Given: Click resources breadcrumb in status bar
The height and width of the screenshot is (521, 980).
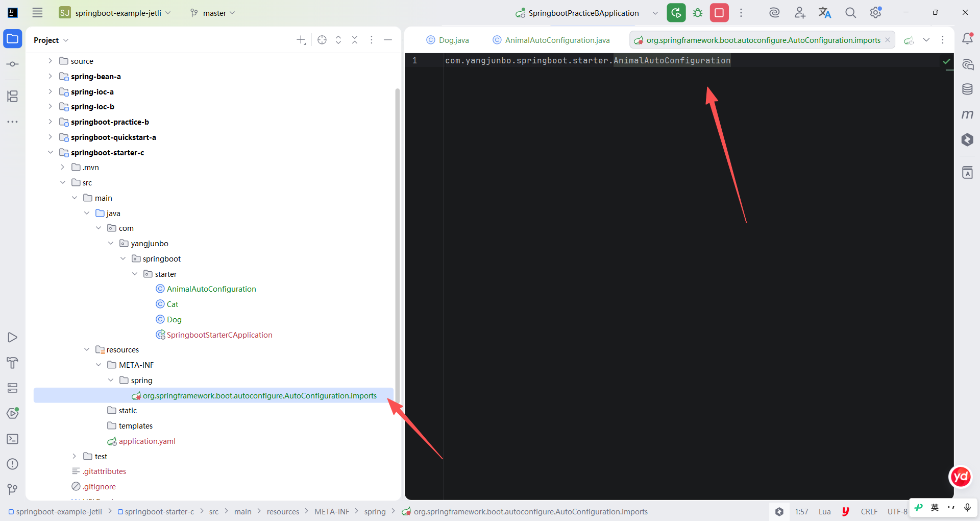Looking at the screenshot, I should [283, 511].
